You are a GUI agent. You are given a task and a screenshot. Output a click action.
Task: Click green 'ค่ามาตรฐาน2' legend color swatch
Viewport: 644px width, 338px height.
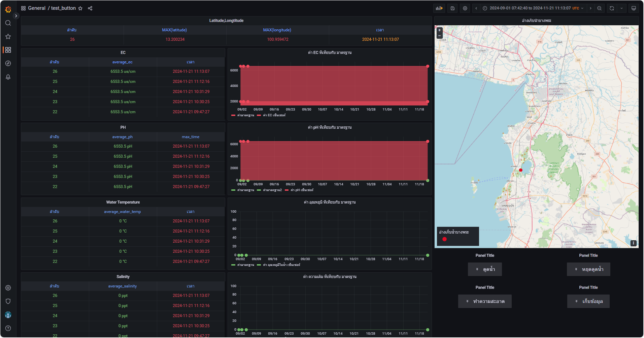point(259,190)
